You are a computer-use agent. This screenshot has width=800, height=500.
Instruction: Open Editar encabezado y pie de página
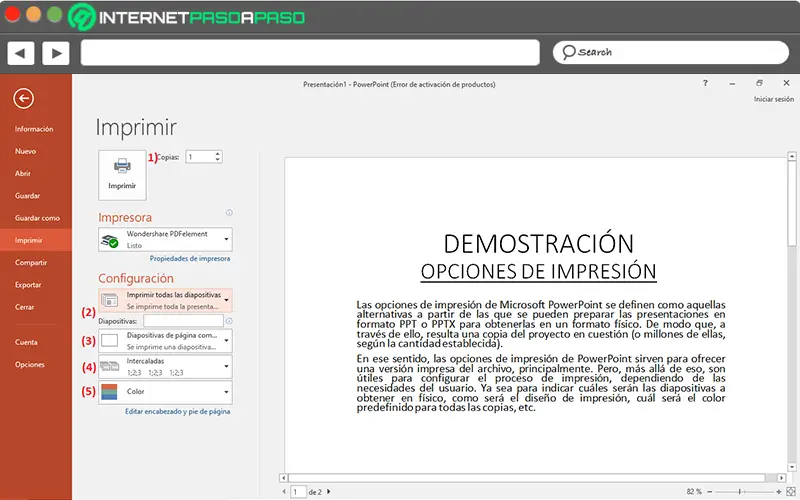tap(178, 411)
